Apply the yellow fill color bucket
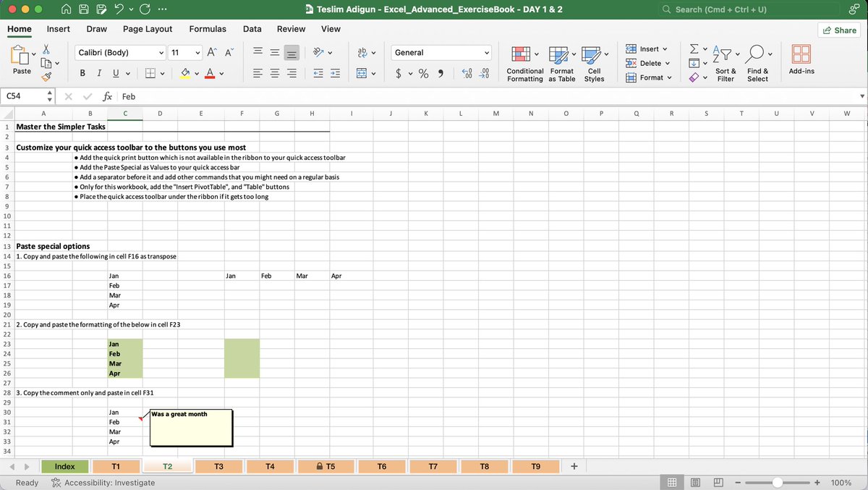The image size is (868, 490). [185, 73]
